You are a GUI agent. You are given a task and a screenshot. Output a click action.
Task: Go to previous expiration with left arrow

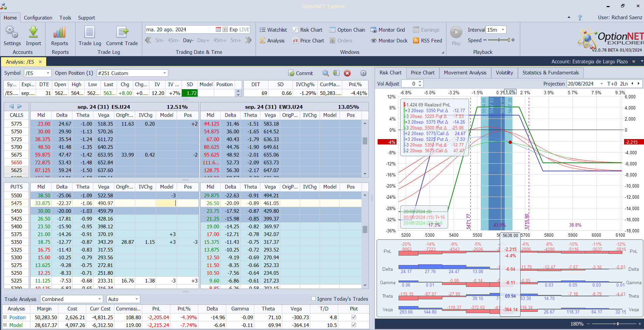pos(11,106)
